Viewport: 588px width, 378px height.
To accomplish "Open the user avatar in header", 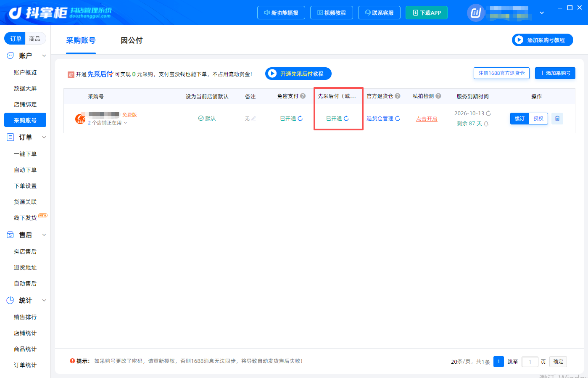I will (476, 13).
